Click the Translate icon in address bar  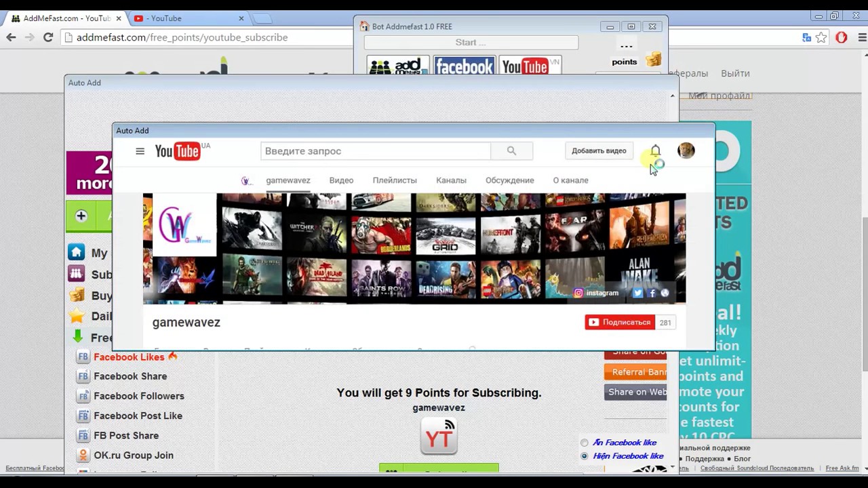[x=806, y=38]
